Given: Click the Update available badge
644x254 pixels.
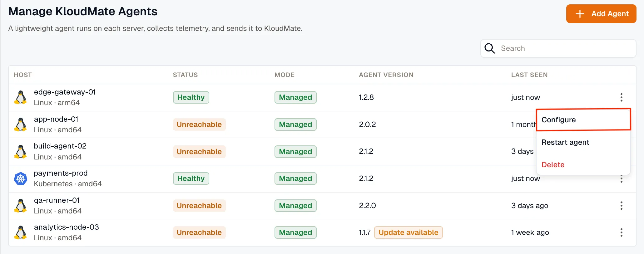Looking at the screenshot, I should 408,232.
